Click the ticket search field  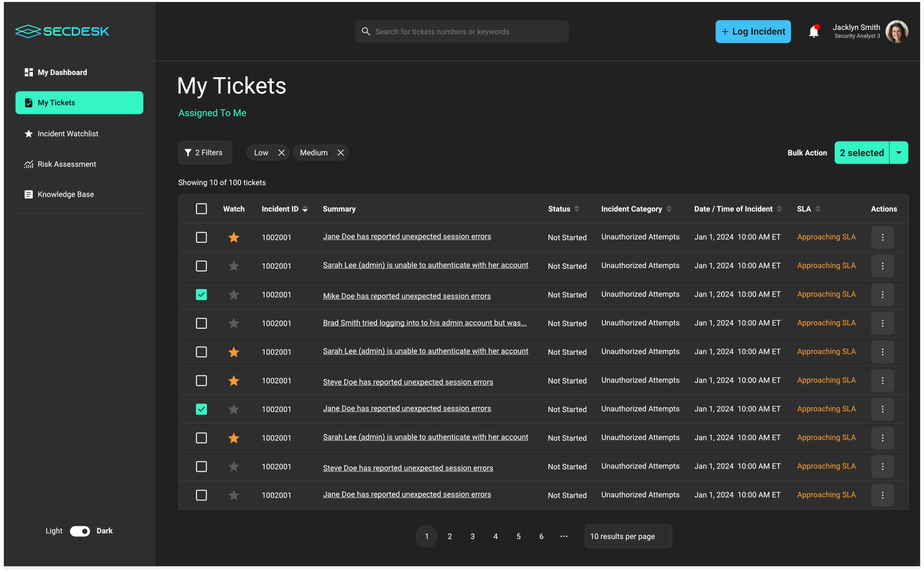462,31
